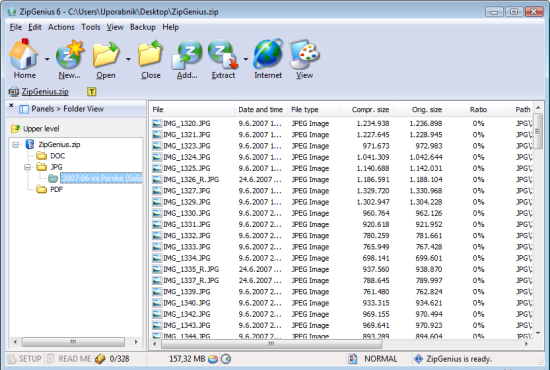Open the Open button dropdown arrow
Screen dimensions: 550x370
tap(128, 59)
